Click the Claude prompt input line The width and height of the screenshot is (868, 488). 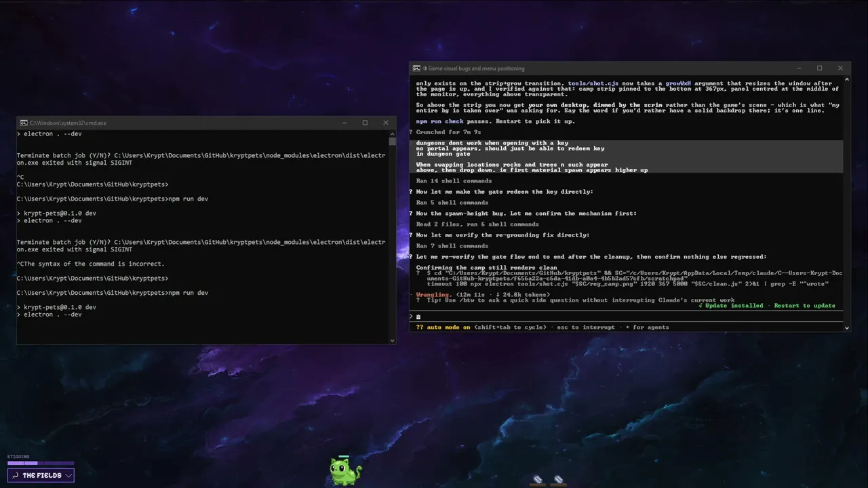pyautogui.click(x=626, y=317)
